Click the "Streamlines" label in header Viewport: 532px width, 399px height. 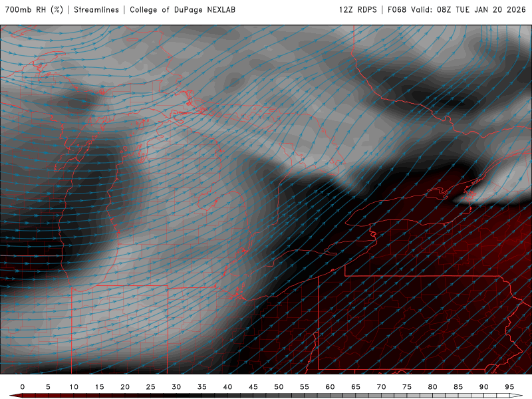(x=96, y=10)
